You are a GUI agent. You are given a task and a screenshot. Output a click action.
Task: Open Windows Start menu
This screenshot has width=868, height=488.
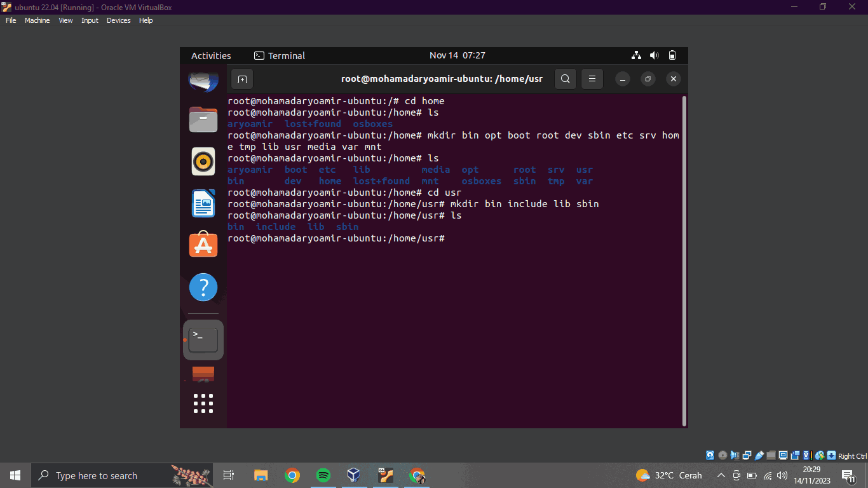coord(15,475)
